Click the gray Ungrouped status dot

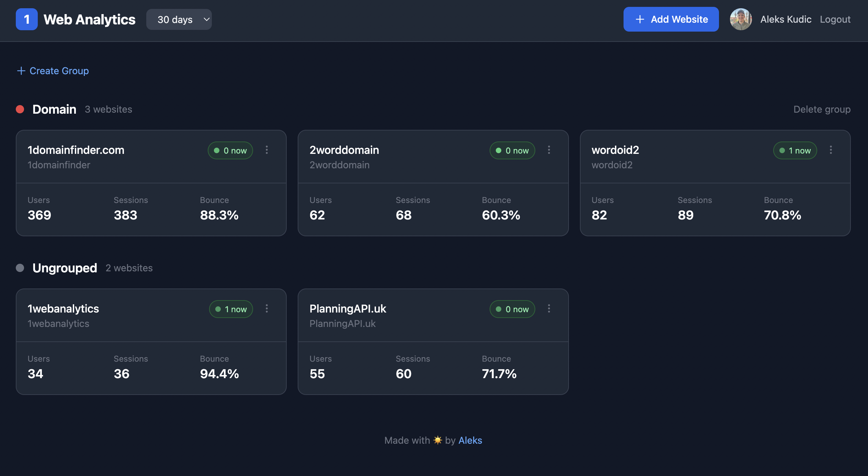tap(20, 268)
